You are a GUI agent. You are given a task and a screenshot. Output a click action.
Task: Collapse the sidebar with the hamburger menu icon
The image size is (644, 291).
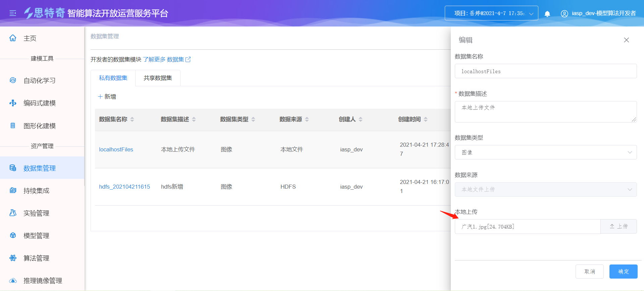pos(13,13)
